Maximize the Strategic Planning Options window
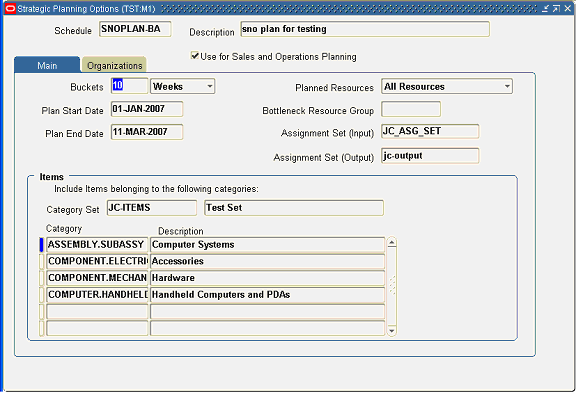 pos(557,8)
